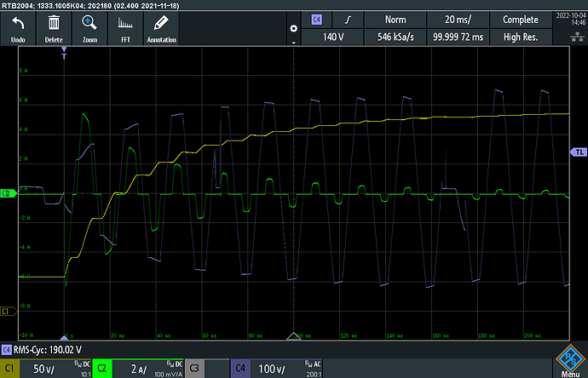
Task: Open the network LAN status icon
Action: click(577, 37)
